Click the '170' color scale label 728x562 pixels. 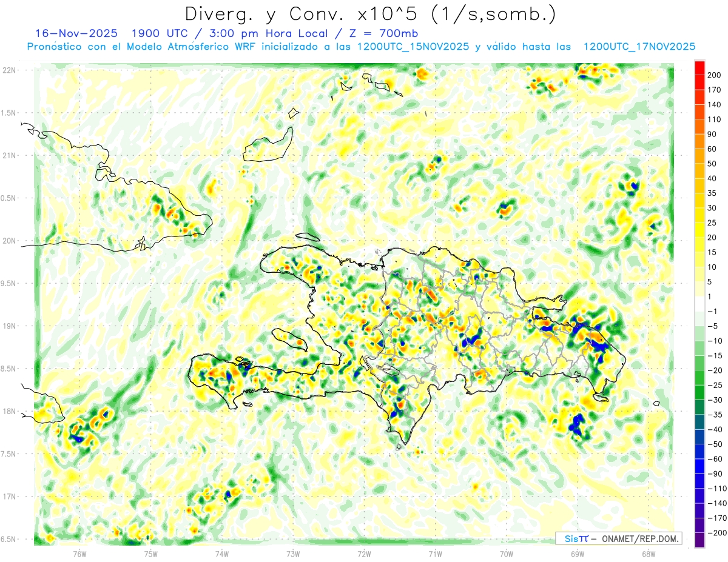[714, 90]
